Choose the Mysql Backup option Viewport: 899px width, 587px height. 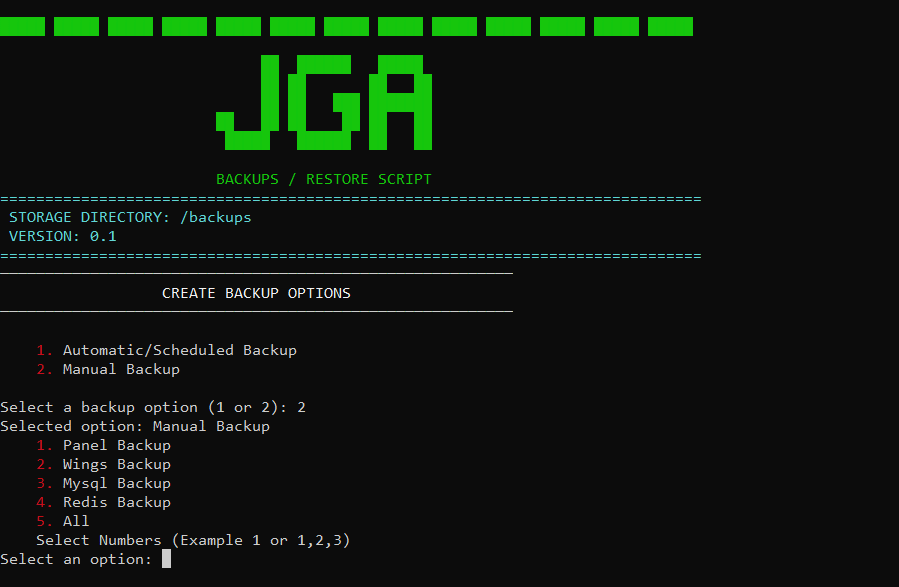pyautogui.click(x=116, y=483)
